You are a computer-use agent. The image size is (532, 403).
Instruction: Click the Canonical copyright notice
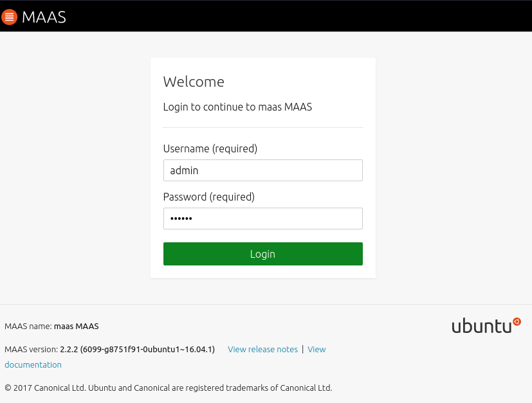168,388
